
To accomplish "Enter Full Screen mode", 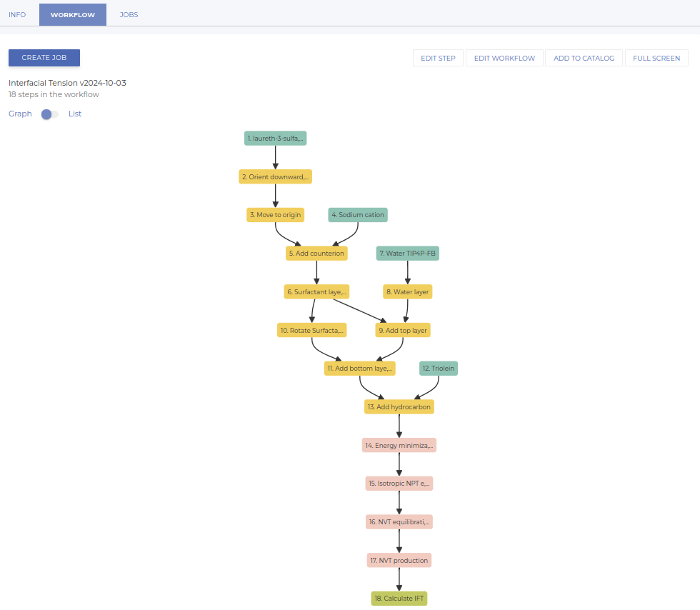I will (656, 58).
